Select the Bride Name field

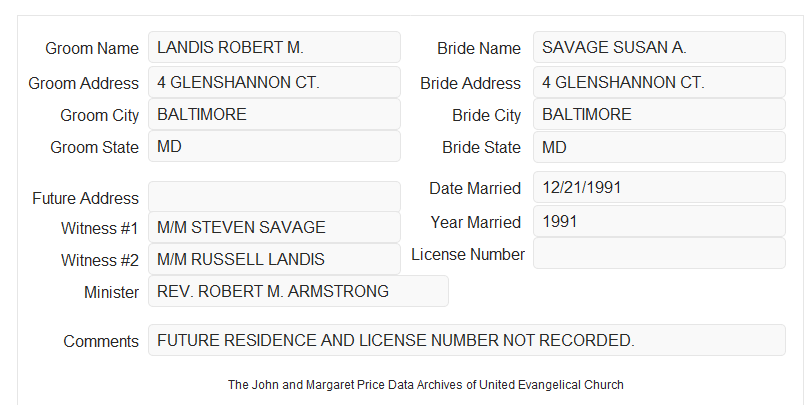pos(659,47)
